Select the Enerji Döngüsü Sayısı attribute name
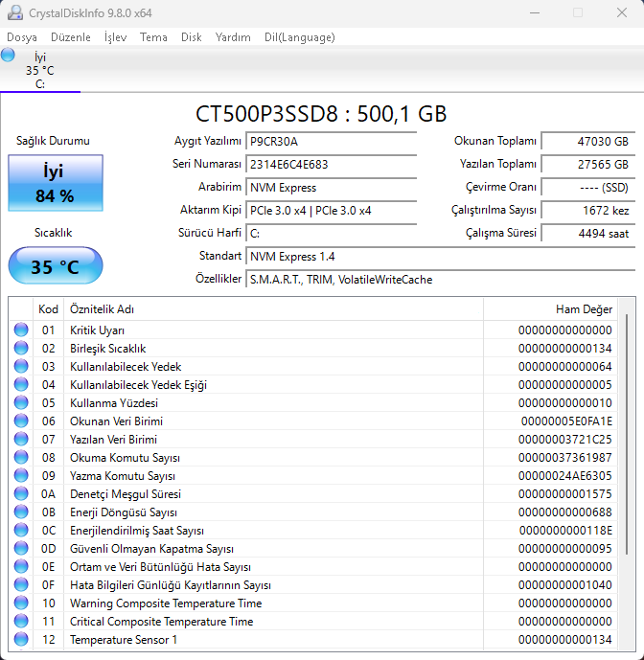Viewport: 644px width, 660px height. click(x=124, y=512)
